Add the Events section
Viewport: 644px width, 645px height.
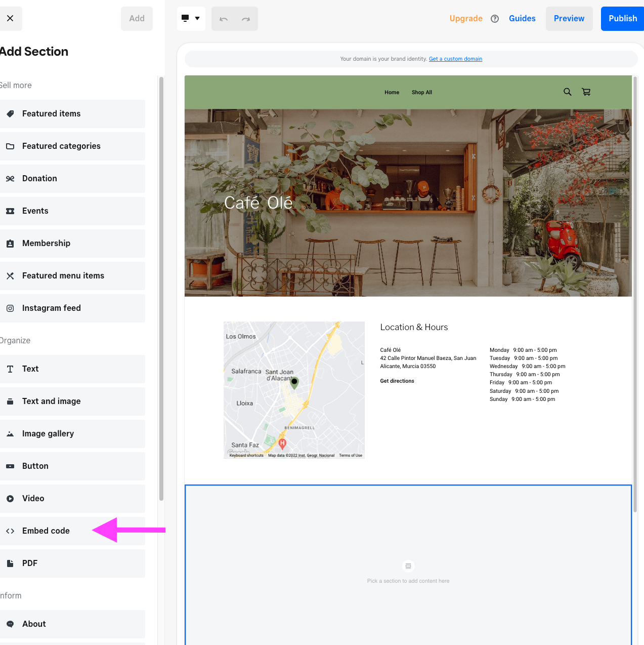72,211
